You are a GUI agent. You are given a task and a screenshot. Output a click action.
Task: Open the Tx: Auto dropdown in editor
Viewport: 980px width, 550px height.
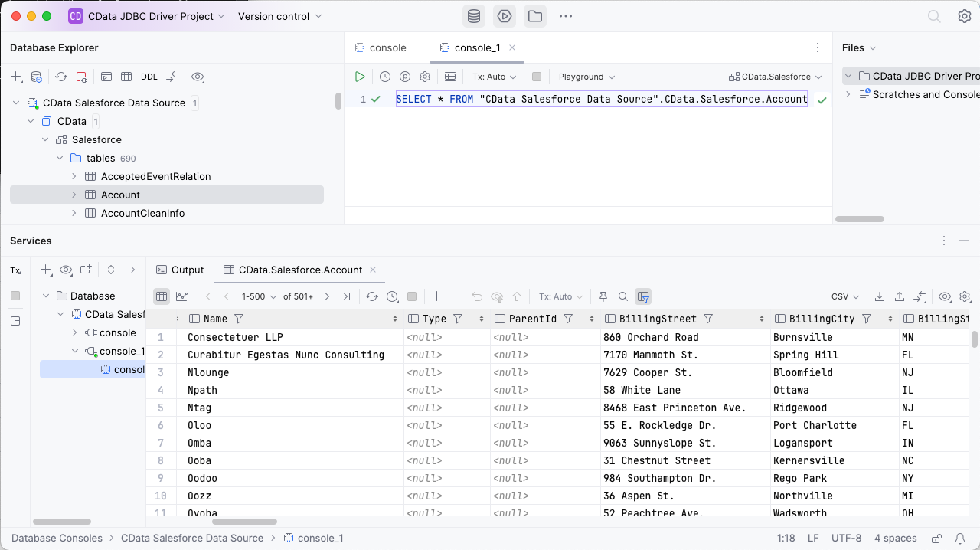tap(494, 77)
